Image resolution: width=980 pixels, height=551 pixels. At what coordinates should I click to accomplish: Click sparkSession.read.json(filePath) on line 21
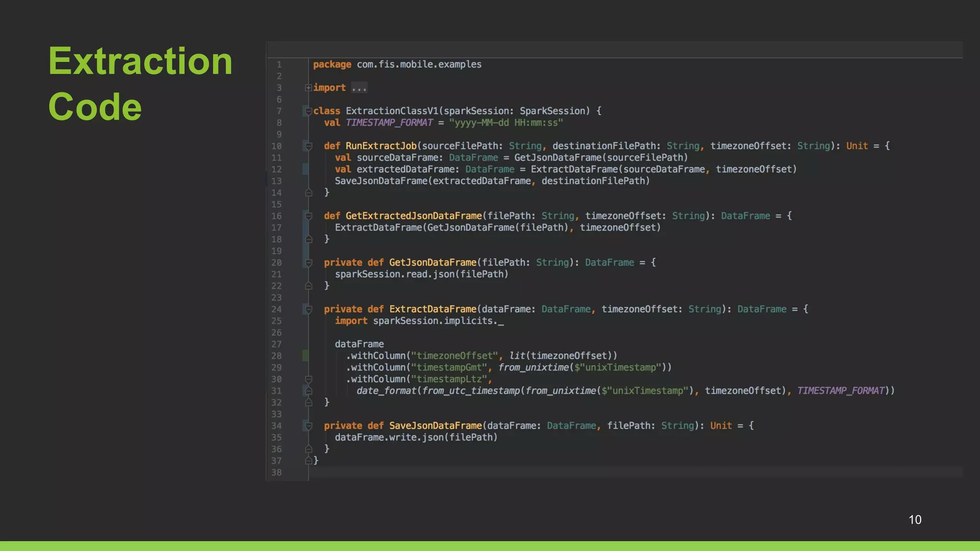coord(422,275)
